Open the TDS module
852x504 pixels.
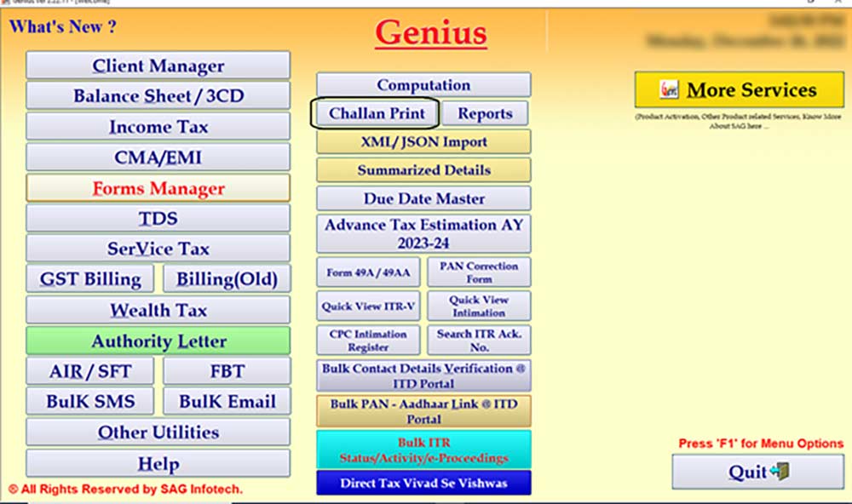[158, 218]
